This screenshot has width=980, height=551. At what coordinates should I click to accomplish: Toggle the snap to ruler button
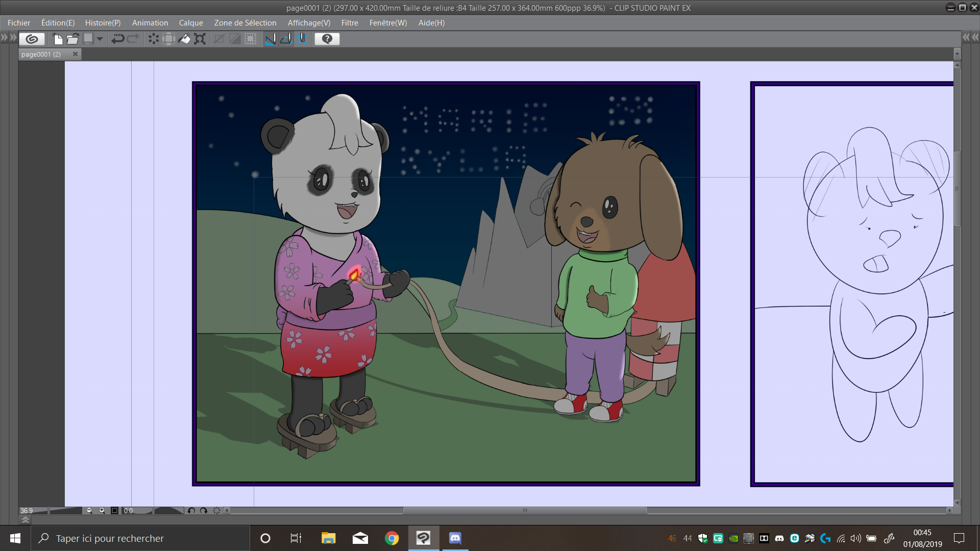pyautogui.click(x=271, y=39)
